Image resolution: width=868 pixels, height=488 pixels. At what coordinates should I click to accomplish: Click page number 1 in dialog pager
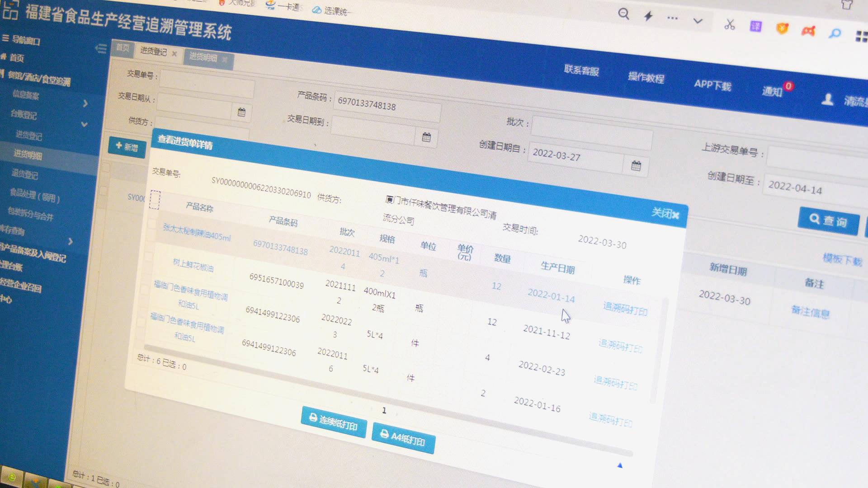click(384, 410)
